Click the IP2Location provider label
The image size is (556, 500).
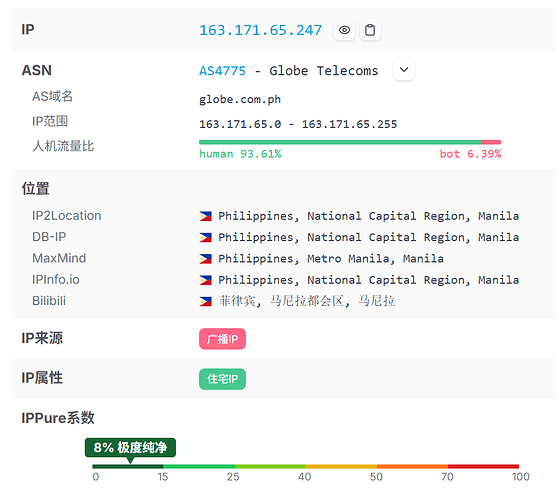(67, 216)
